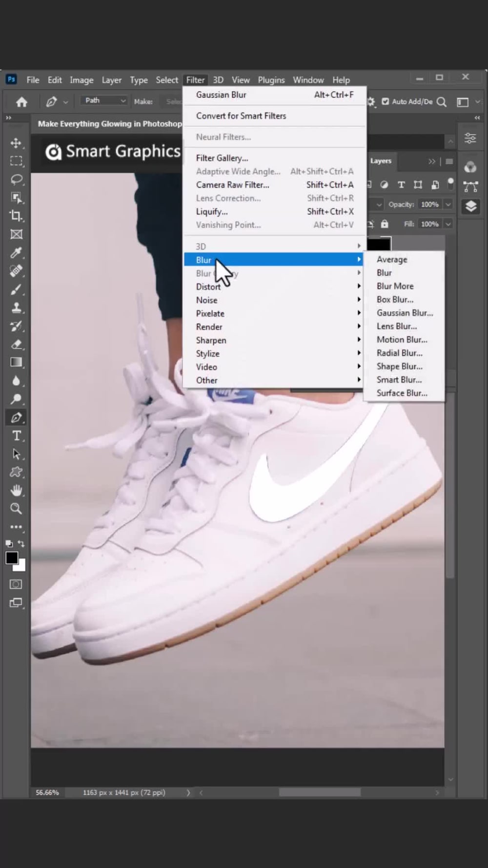Select the Frame tool
The height and width of the screenshot is (868, 488).
point(16,234)
